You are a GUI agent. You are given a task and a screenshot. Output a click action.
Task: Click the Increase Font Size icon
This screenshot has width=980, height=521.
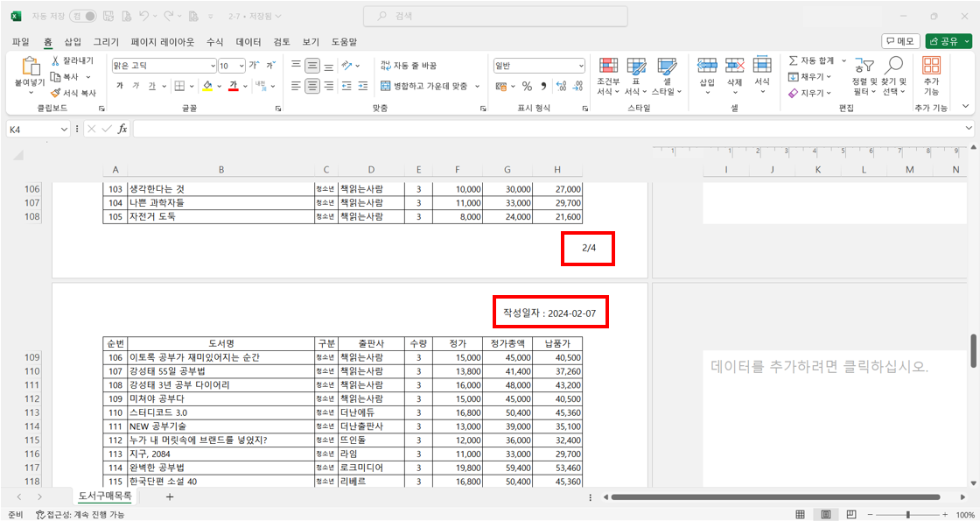tap(253, 65)
